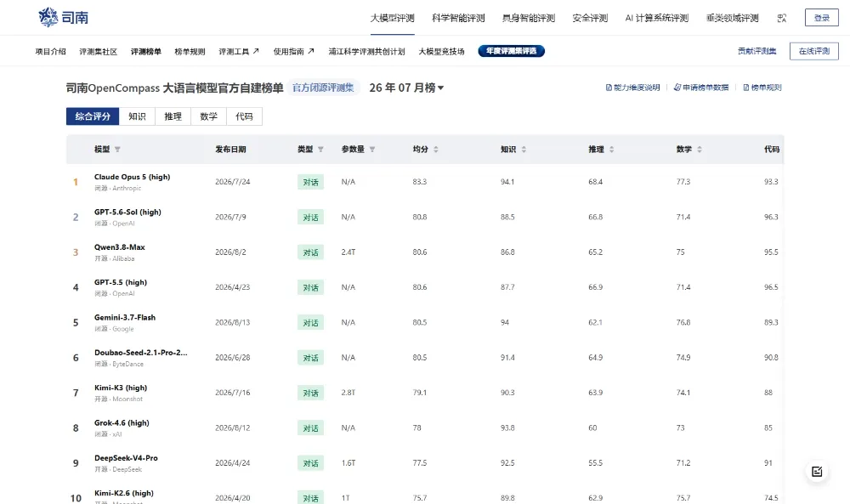Filter by 参数量 column filter icon
This screenshot has height=504, width=850.
click(x=372, y=150)
